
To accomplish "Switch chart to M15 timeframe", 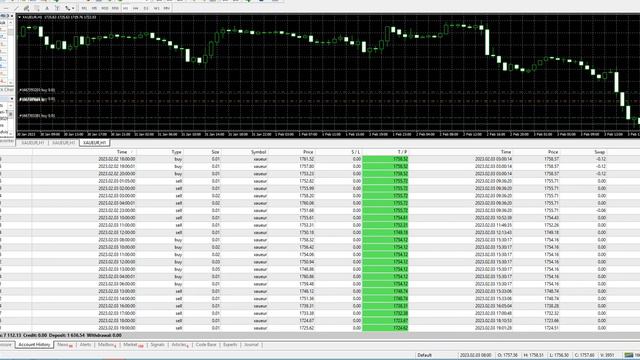I will [105, 8].
